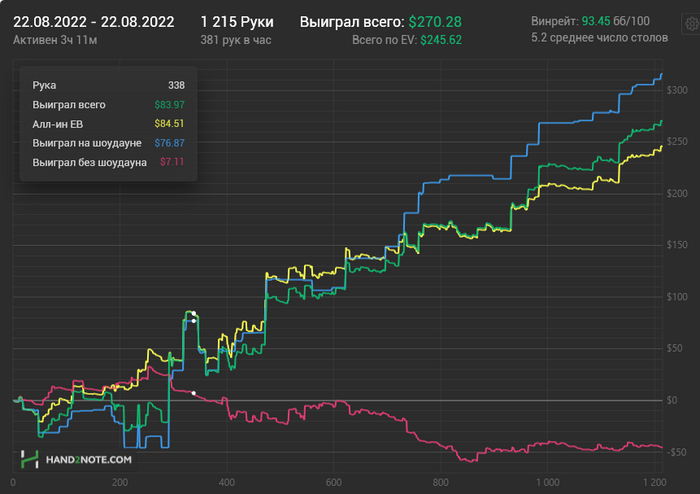Viewport: 700px width, 494px height.
Task: Click the $250 y-axis label
Action: click(x=677, y=141)
